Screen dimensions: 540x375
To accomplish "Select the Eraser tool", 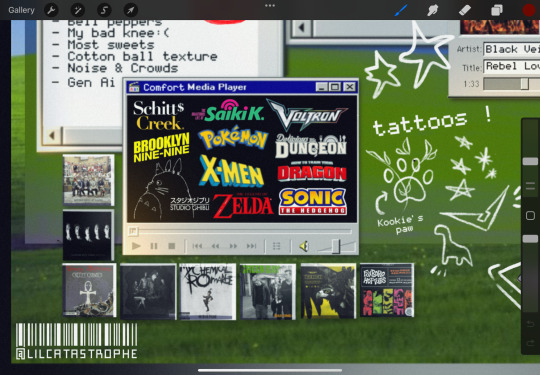I will click(x=465, y=10).
